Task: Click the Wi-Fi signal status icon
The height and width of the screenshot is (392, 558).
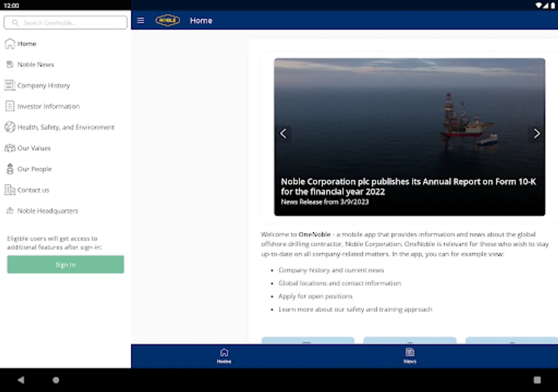Action: point(539,5)
